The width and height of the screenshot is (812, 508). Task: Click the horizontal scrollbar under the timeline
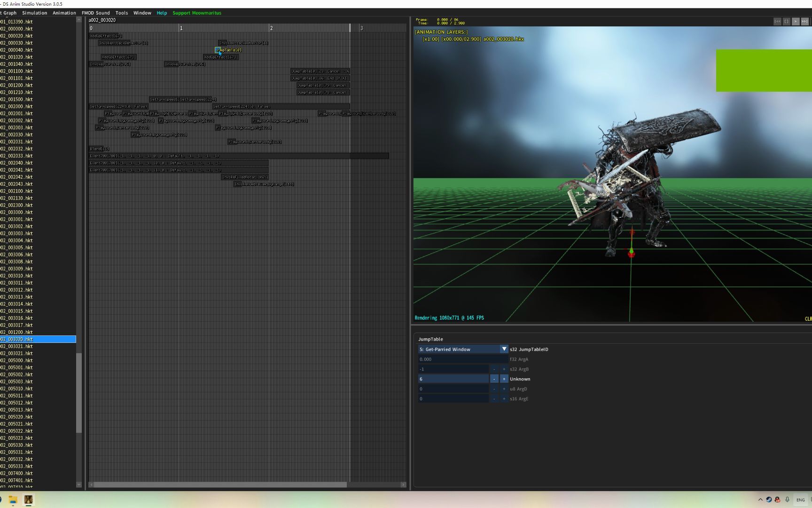tap(220, 484)
